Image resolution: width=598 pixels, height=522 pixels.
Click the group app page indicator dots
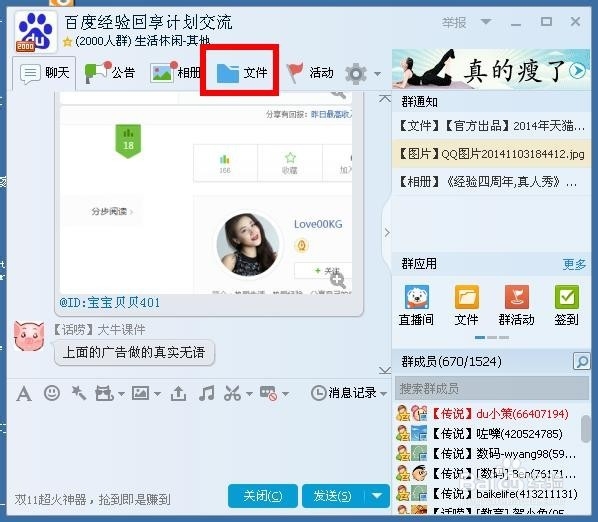[x=492, y=337]
